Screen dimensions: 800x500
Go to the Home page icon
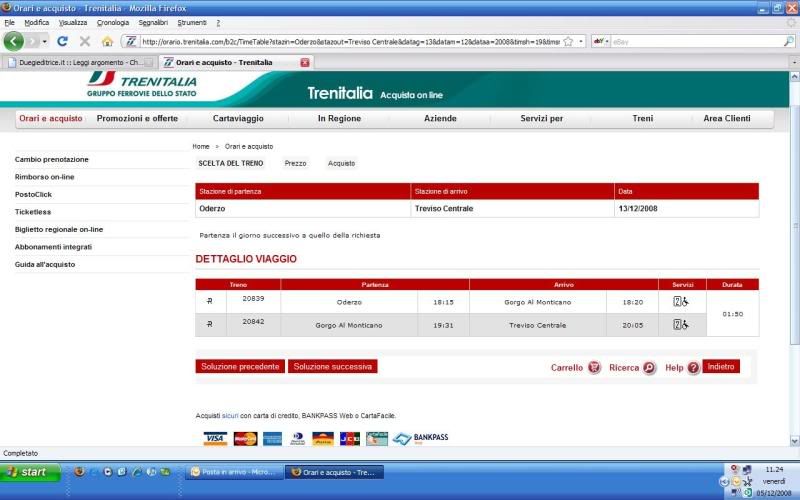tap(107, 41)
